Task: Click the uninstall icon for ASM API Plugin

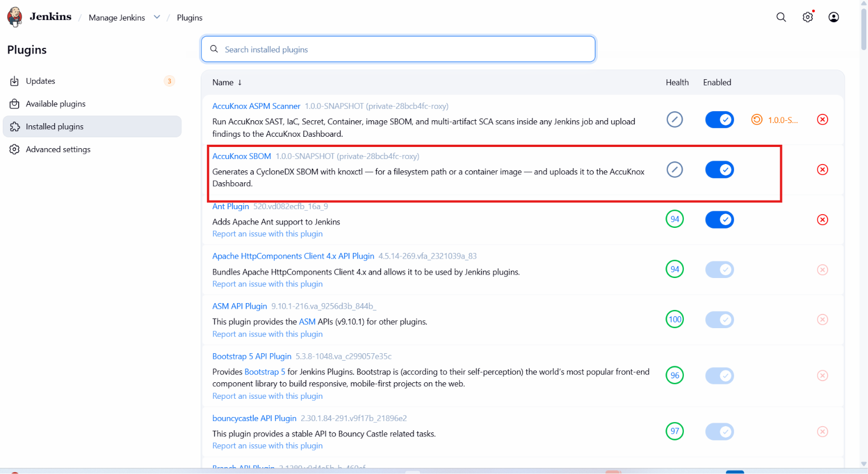Action: coord(822,320)
